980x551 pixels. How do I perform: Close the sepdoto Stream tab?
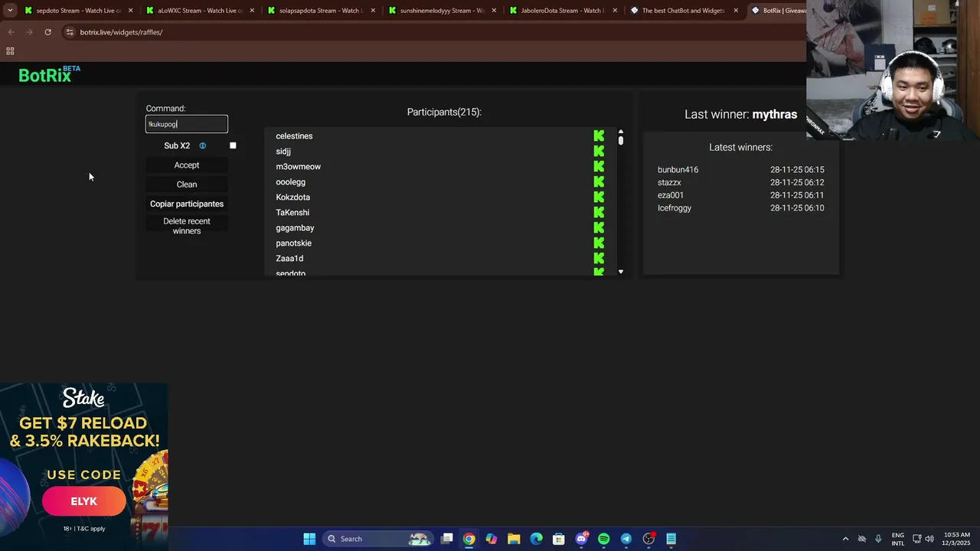pos(131,11)
